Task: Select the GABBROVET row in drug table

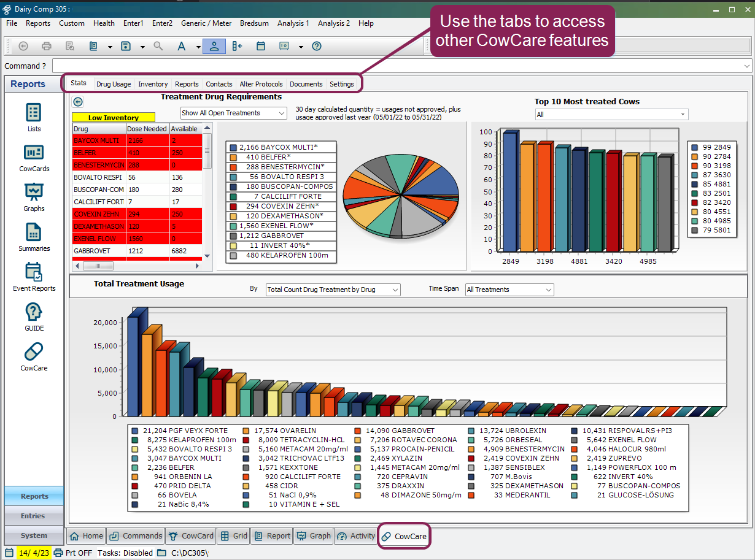Action: (x=137, y=251)
